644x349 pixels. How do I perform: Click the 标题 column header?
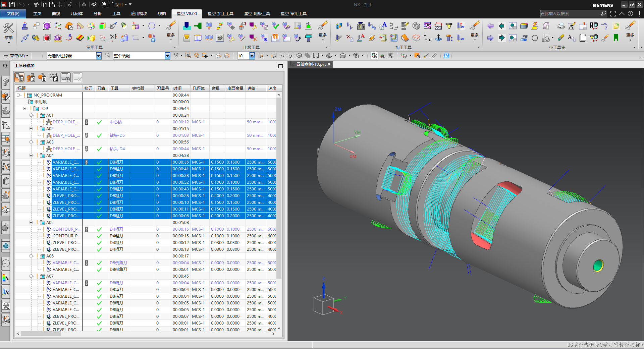(49, 89)
